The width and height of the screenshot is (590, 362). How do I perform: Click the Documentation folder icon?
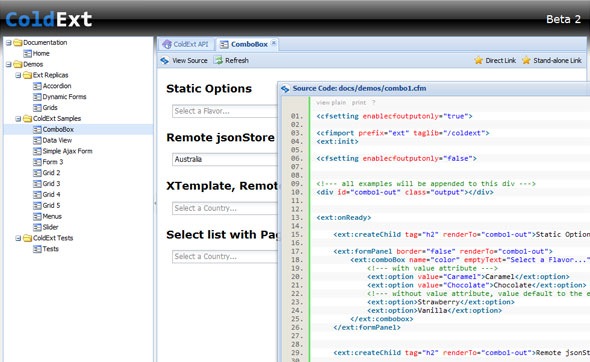[18, 43]
